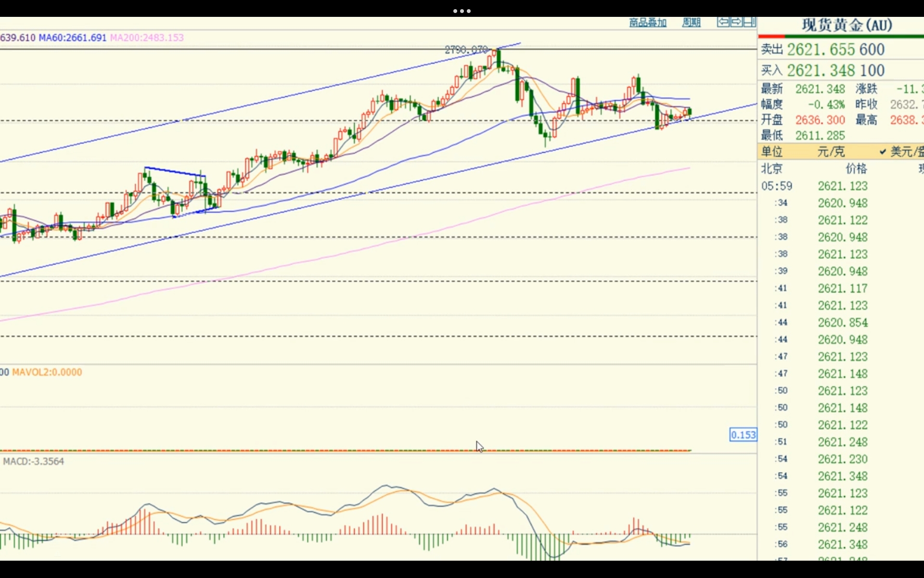The width and height of the screenshot is (924, 578).
Task: Click the 2790.070 high price marker
Action: (466, 50)
